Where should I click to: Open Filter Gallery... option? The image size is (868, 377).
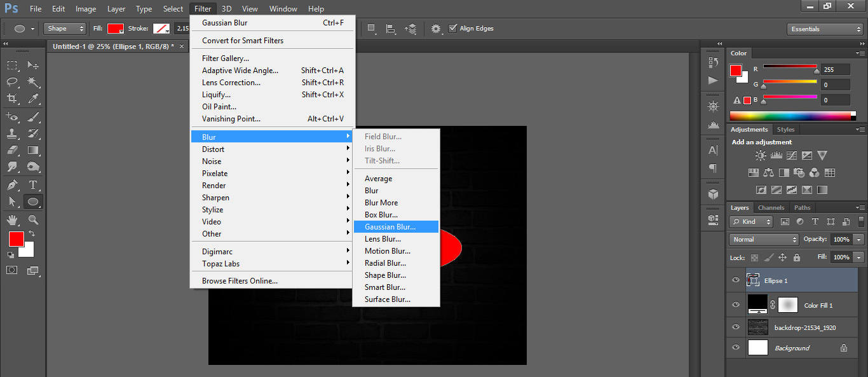(226, 58)
